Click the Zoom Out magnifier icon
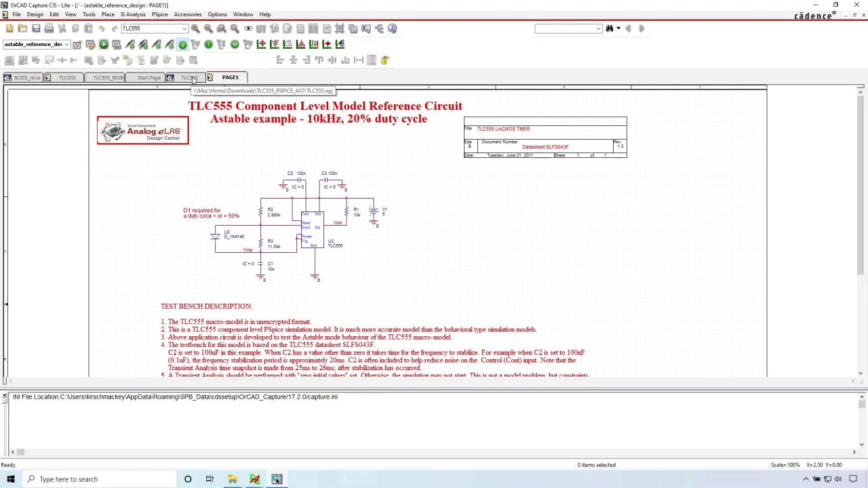Screen dimensions: 868x488 coord(208,28)
